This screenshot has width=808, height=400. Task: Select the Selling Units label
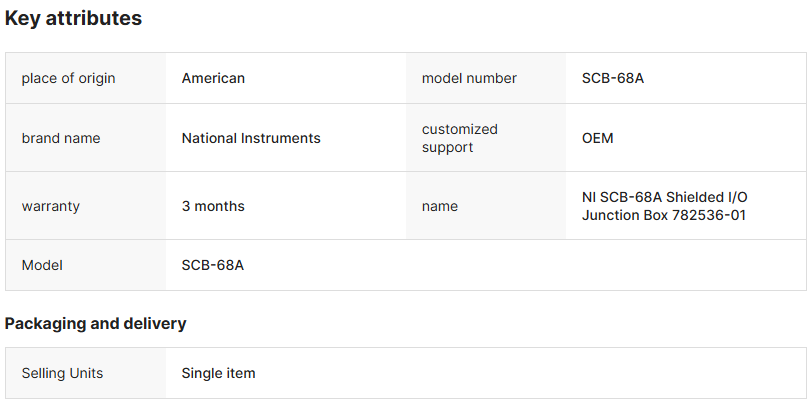(62, 373)
